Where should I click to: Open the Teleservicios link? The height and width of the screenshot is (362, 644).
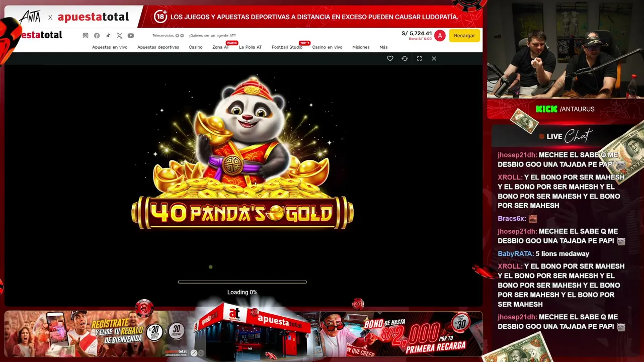click(168, 36)
